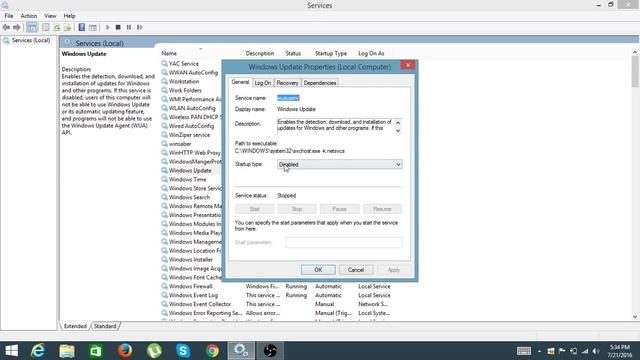Click the Start Service play icon in toolbar
This screenshot has width=640, height=360.
click(x=107, y=27)
